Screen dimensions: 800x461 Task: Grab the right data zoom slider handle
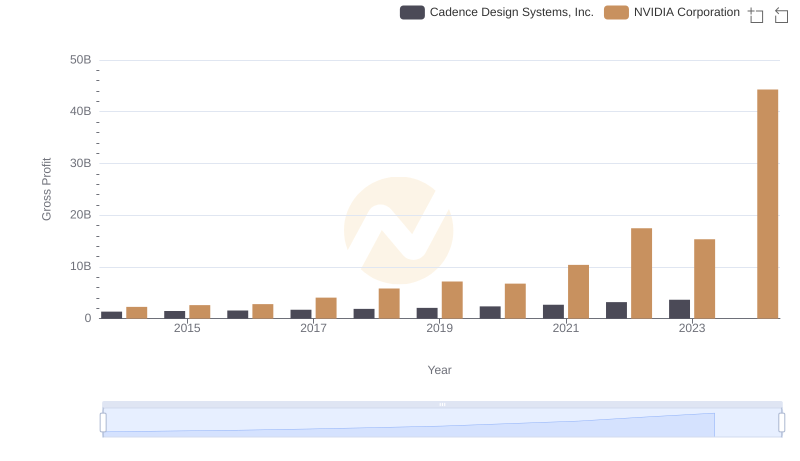[x=782, y=423]
